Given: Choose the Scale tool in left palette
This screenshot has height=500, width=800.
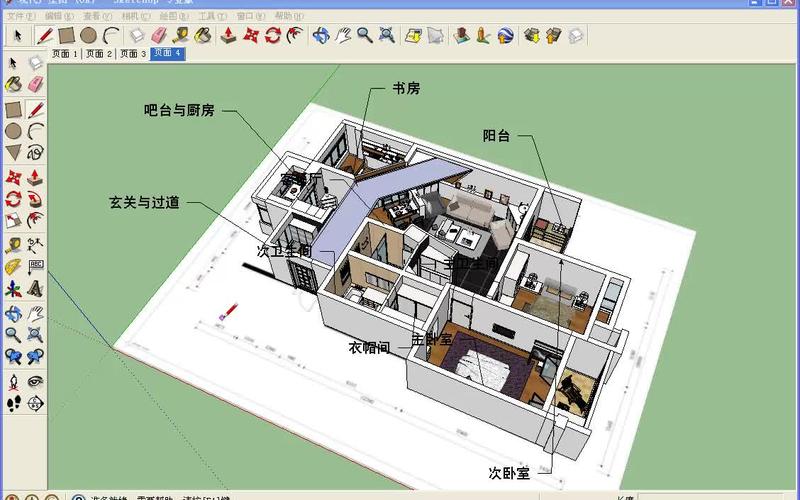Looking at the screenshot, I should coord(13,220).
